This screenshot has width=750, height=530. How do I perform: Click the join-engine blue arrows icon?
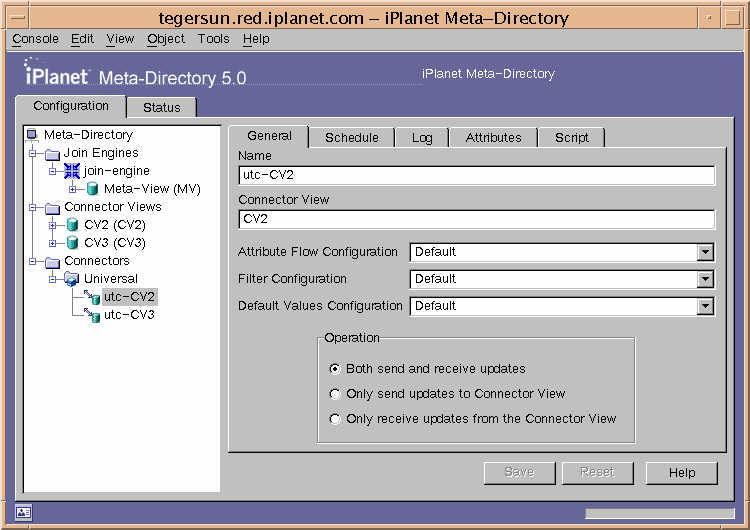[72, 171]
